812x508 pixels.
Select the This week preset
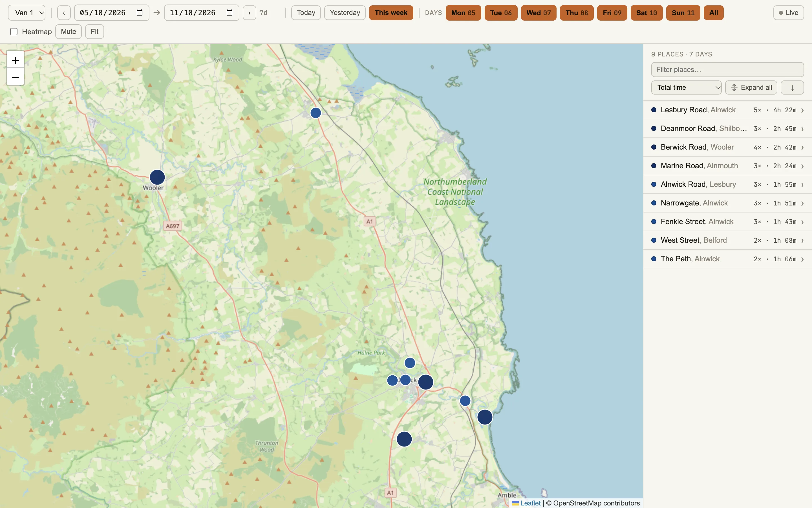391,13
